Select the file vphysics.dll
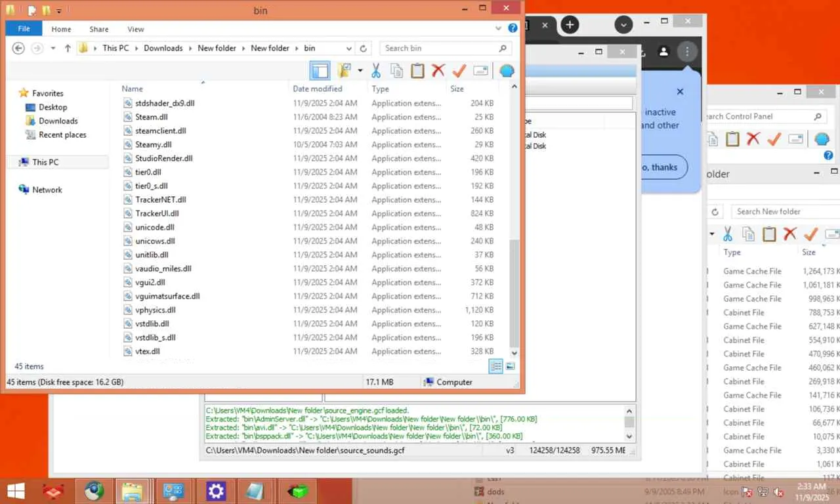 pos(156,310)
